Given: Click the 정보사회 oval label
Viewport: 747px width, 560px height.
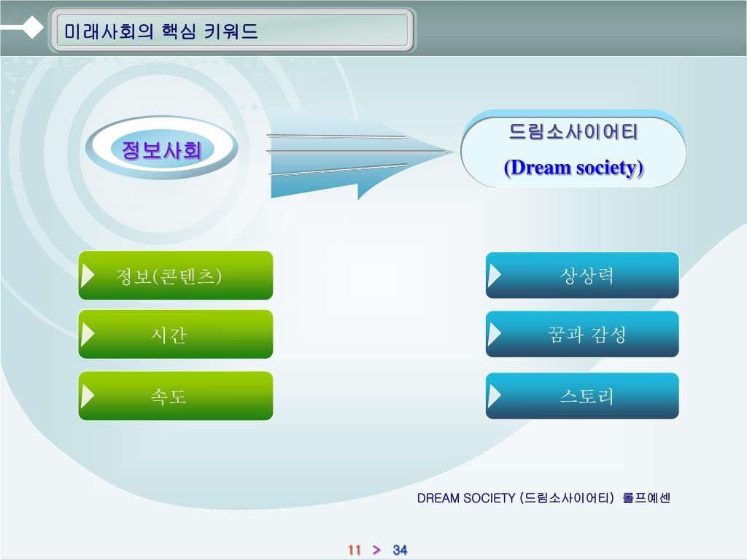Looking at the screenshot, I should pyautogui.click(x=161, y=148).
